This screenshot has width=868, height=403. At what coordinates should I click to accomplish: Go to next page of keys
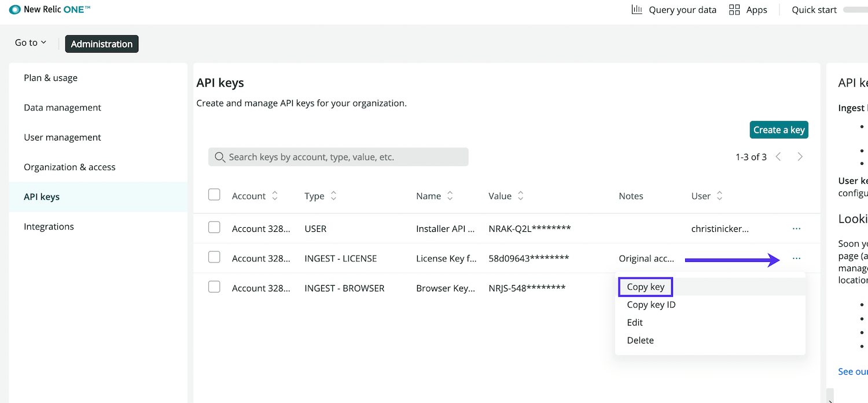pos(800,157)
